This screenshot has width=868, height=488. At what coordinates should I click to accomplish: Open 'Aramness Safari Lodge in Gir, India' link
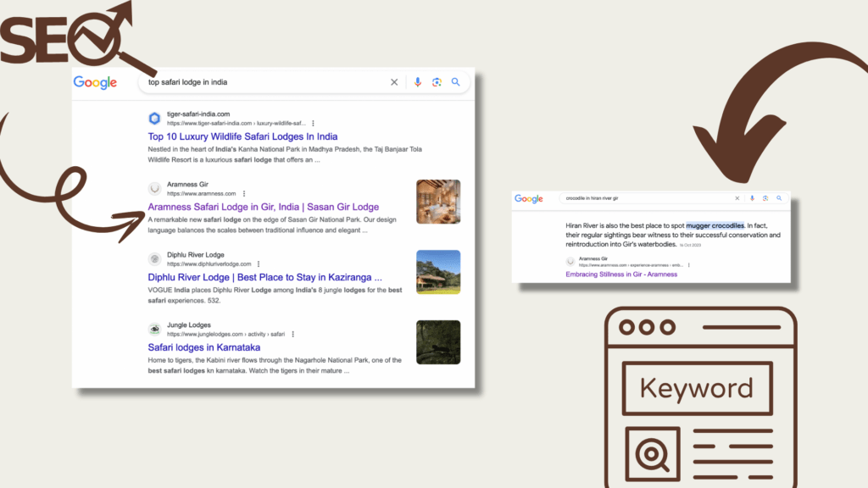tap(263, 207)
